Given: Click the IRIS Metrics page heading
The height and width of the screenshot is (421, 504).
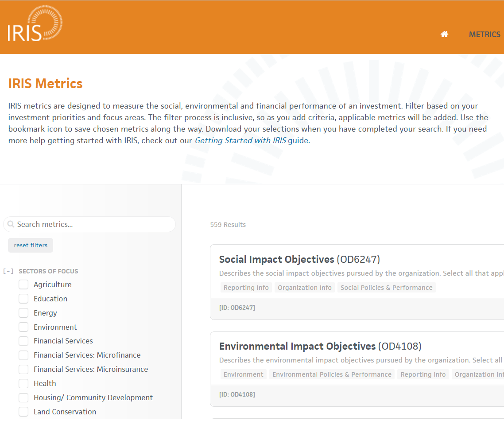Looking at the screenshot, I should coord(45,83).
